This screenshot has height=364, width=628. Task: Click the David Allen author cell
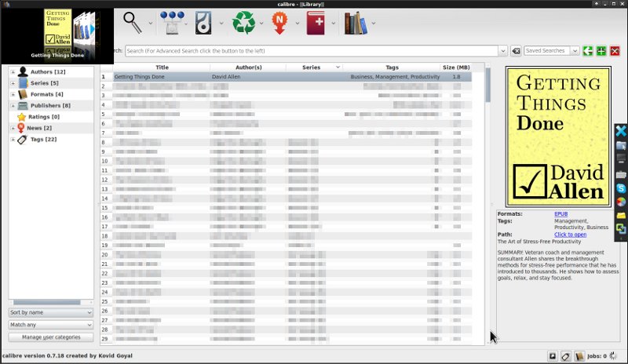[x=248, y=76]
